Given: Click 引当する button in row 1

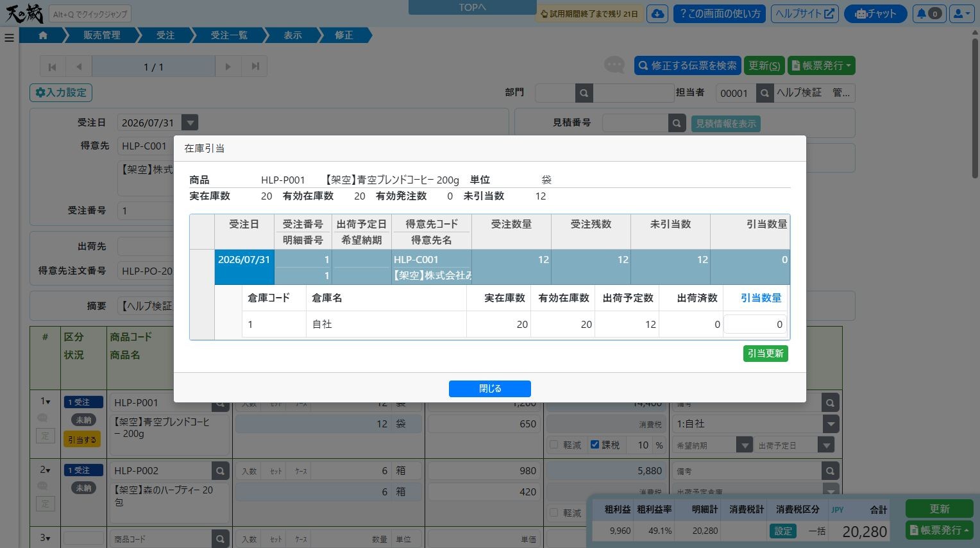Looking at the screenshot, I should tap(82, 440).
